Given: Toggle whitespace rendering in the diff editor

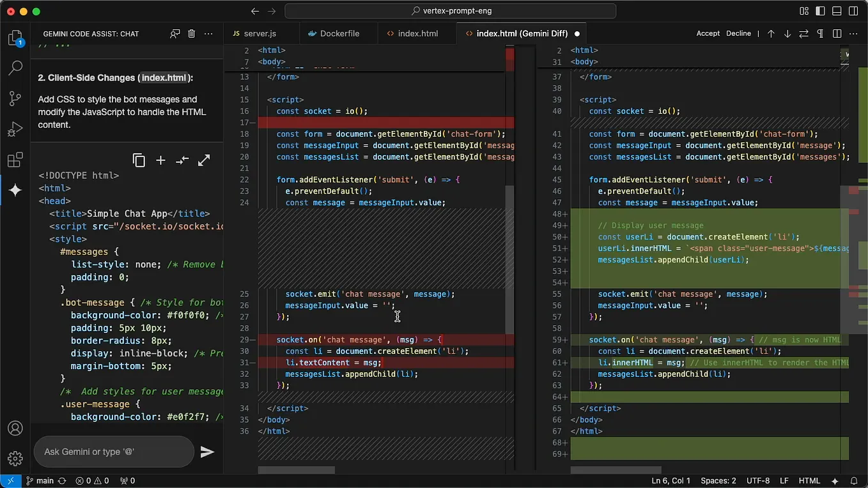Looking at the screenshot, I should tap(820, 33).
